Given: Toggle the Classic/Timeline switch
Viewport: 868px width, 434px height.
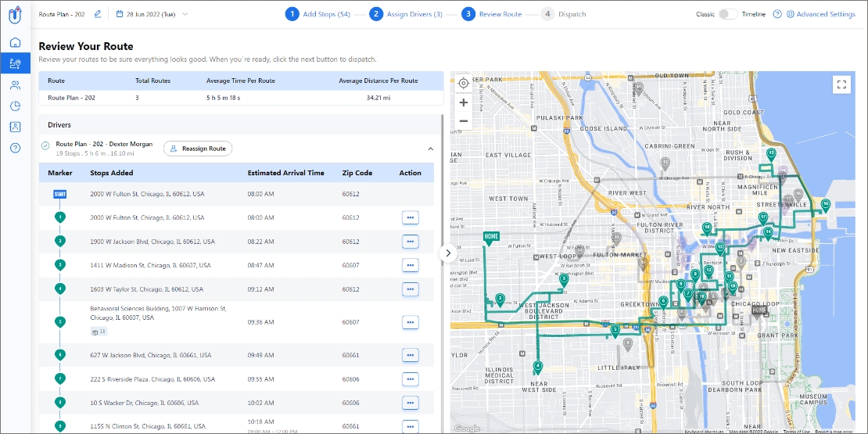Looking at the screenshot, I should (728, 14).
